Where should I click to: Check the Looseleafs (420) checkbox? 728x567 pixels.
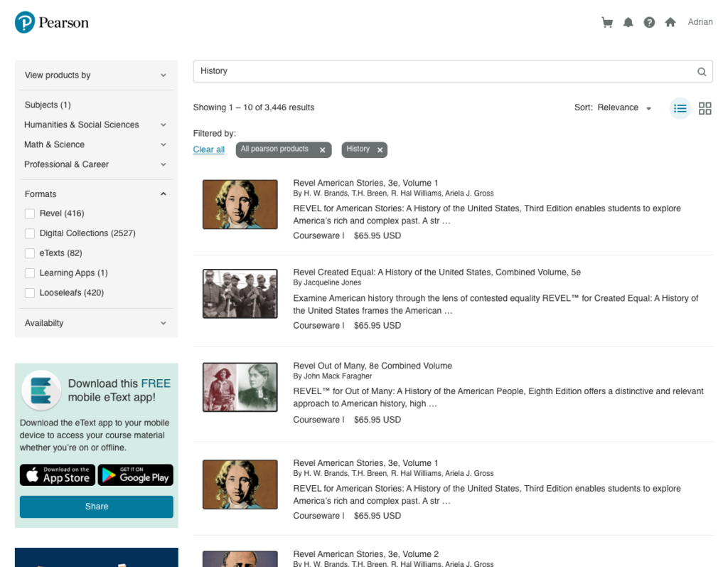(30, 293)
